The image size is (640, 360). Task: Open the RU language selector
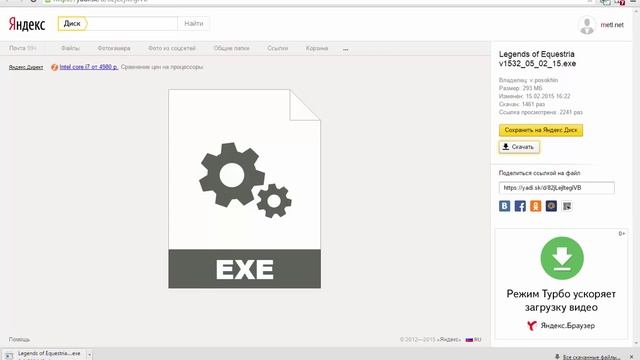coord(473,340)
